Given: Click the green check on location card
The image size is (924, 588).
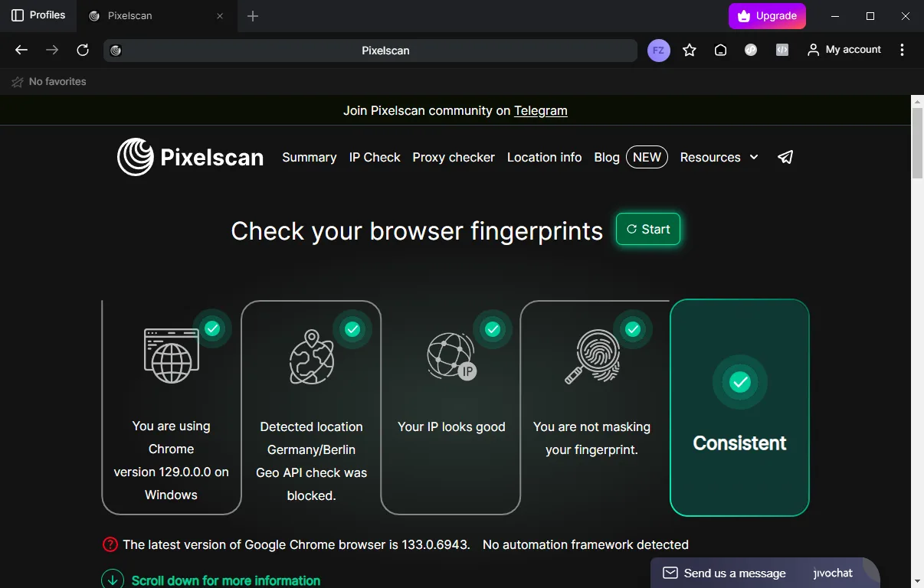Looking at the screenshot, I should 352,329.
